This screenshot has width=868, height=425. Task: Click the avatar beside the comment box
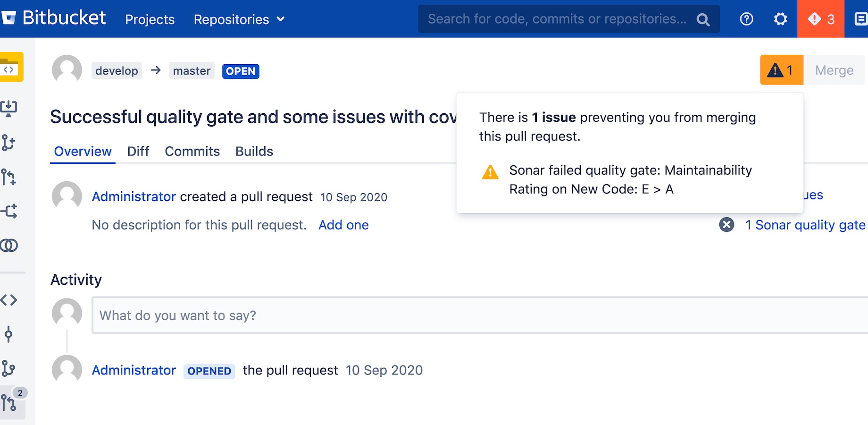point(67,313)
